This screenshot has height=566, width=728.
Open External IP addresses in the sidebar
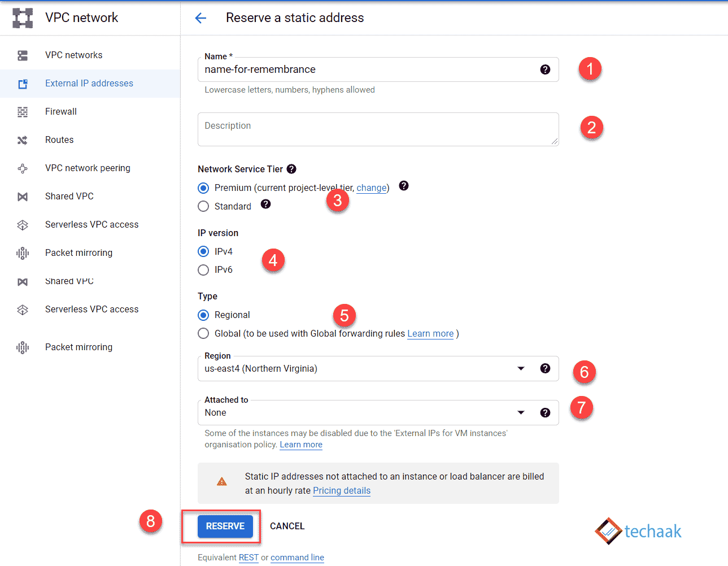90,84
